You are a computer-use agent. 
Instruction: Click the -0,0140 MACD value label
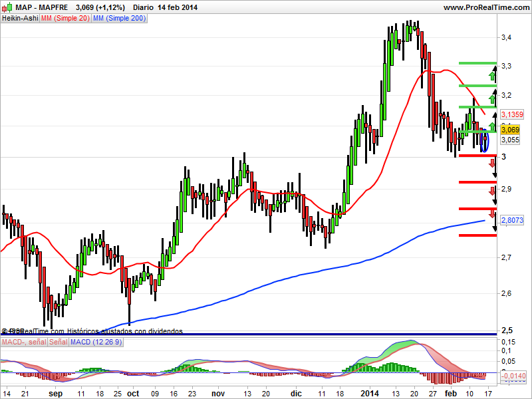point(513,376)
